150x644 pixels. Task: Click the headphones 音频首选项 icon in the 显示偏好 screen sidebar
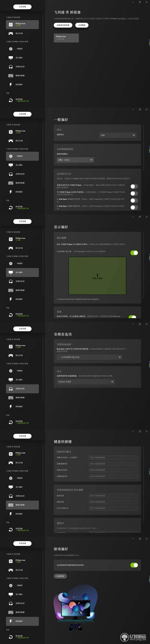pos(11,282)
